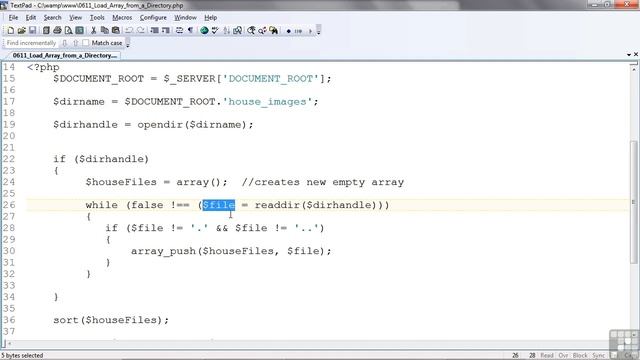Create a new document with the New icon
This screenshot has height=360, width=640.
pos(11,31)
